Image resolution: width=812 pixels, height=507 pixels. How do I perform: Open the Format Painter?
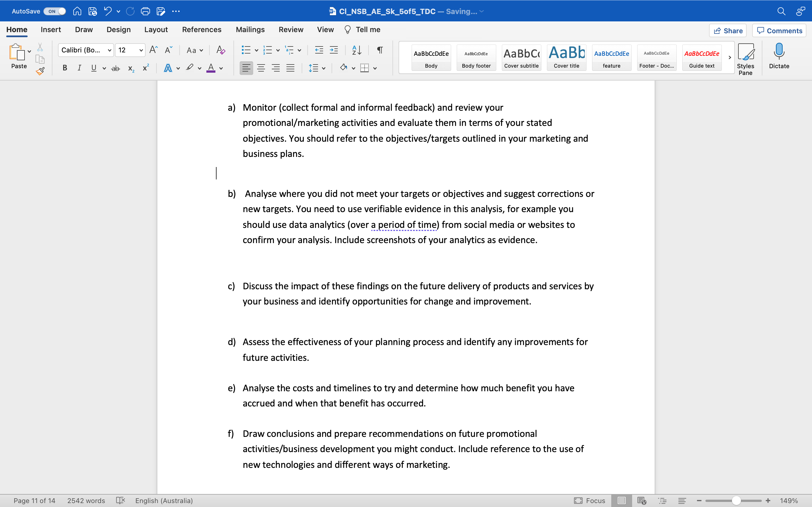click(40, 71)
